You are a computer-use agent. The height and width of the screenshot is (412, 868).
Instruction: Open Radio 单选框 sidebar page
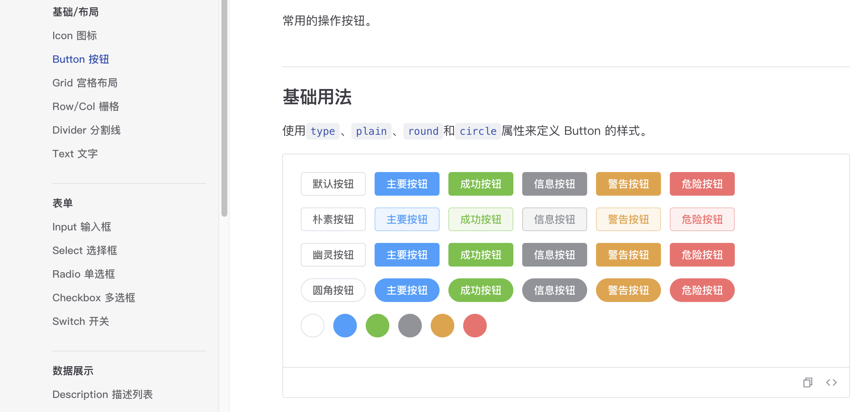point(83,274)
